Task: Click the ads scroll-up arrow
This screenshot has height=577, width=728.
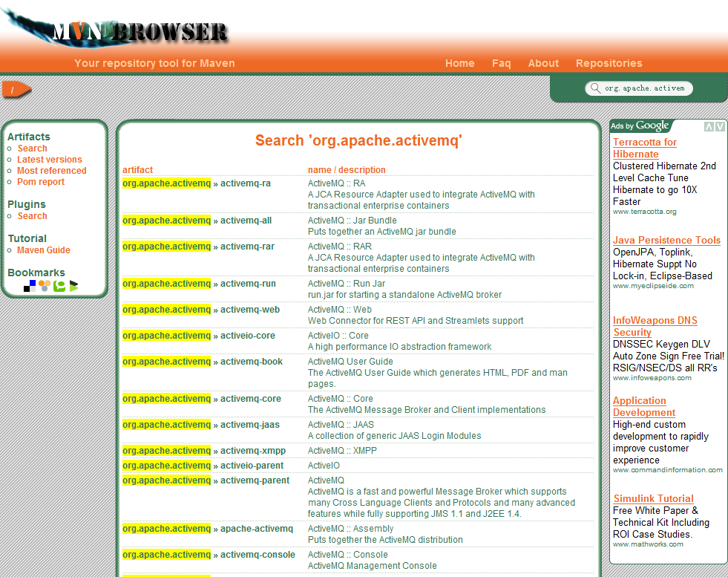Action: pos(709,126)
